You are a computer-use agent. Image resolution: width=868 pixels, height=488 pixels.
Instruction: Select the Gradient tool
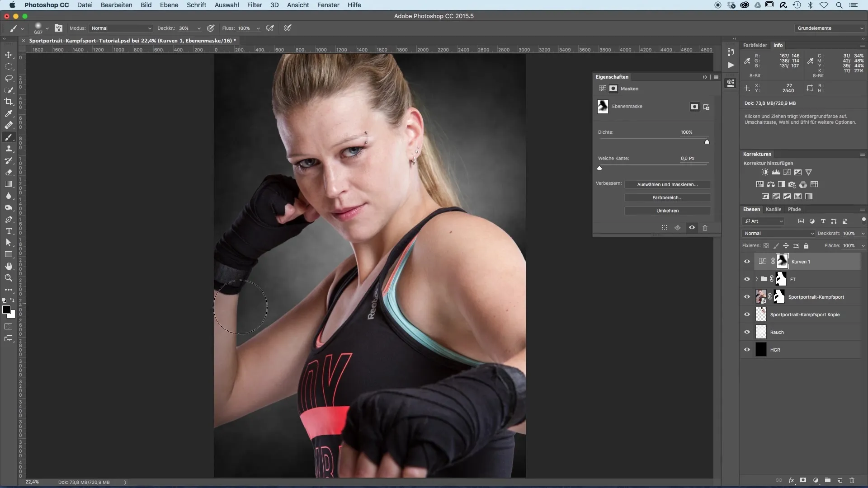9,184
